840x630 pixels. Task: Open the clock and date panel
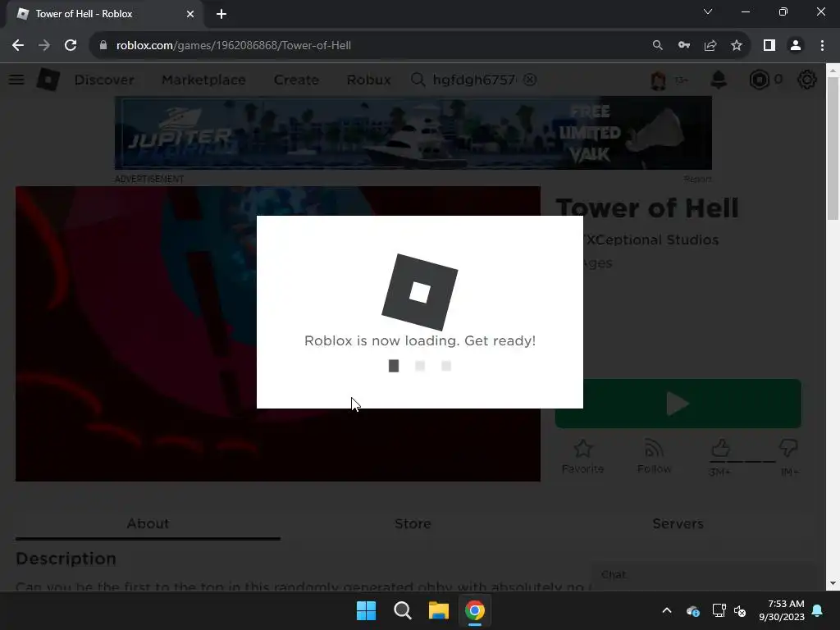[782, 610]
